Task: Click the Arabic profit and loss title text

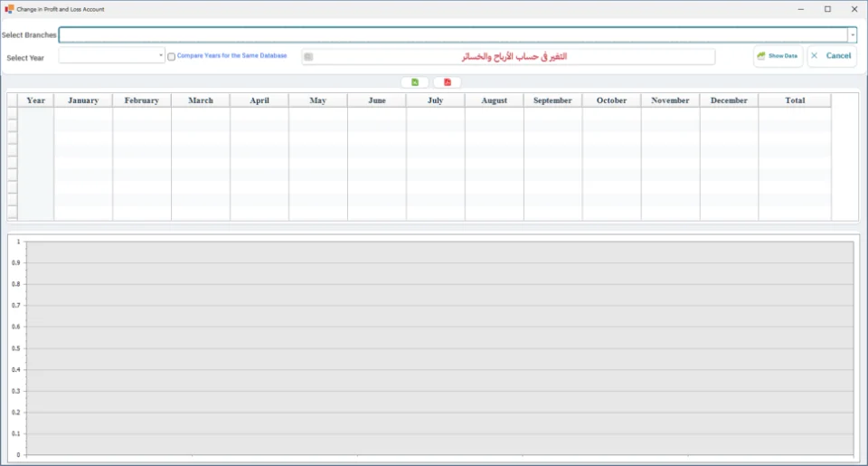Action: point(514,56)
